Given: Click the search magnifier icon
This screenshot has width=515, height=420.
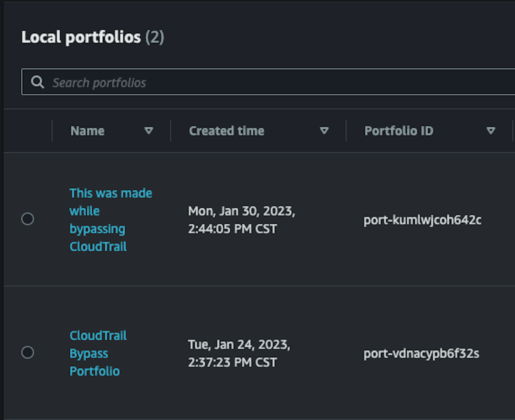Looking at the screenshot, I should click(37, 82).
